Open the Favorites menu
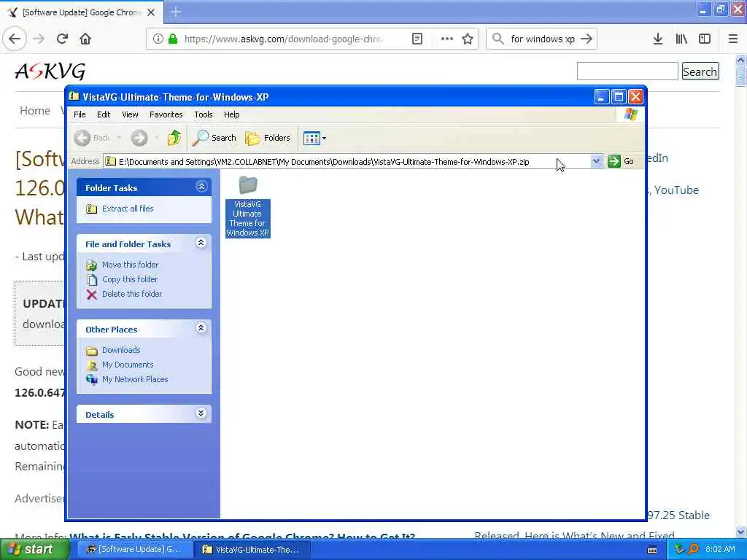 166,114
